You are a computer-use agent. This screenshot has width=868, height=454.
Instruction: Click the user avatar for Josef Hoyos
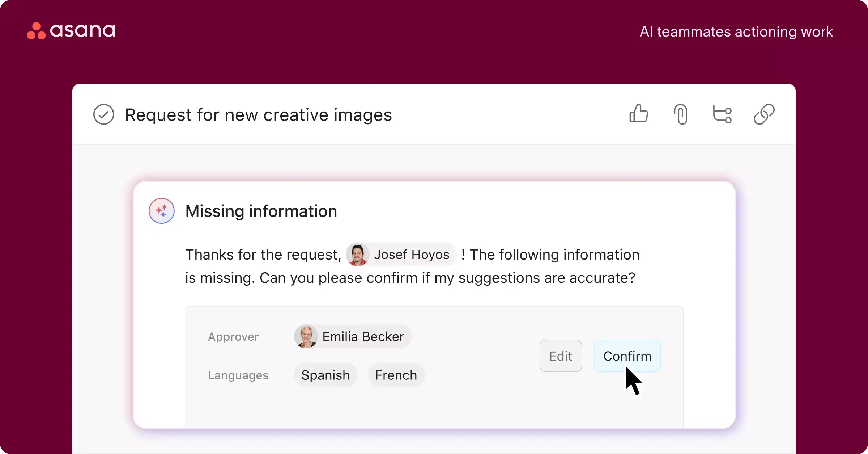[x=357, y=255]
